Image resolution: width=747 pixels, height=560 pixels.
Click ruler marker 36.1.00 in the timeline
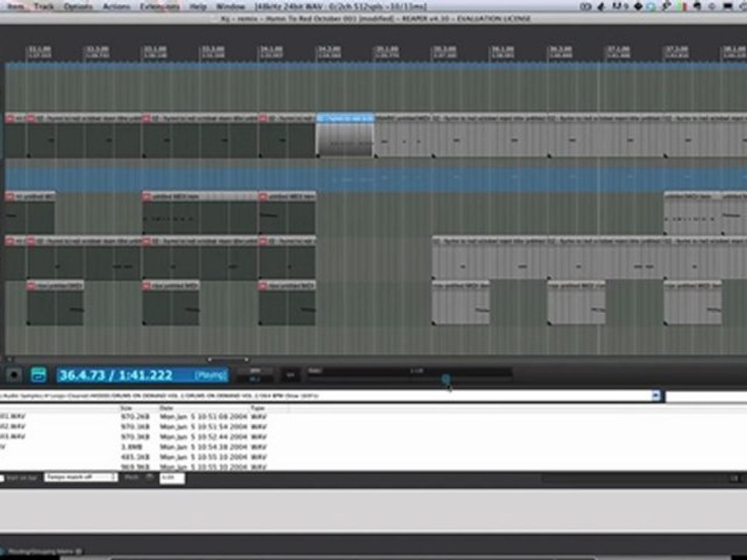pyautogui.click(x=503, y=52)
